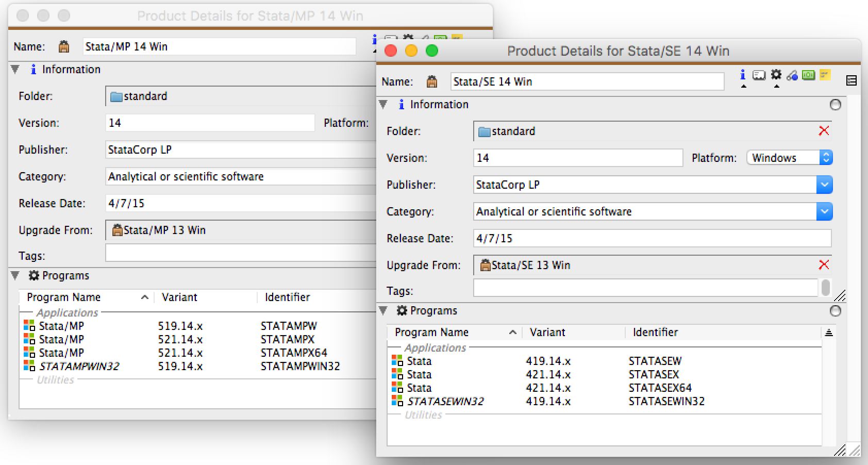Sort by Program Name column in Stata/MP window
Screen dimensions: 868x465
point(87,297)
